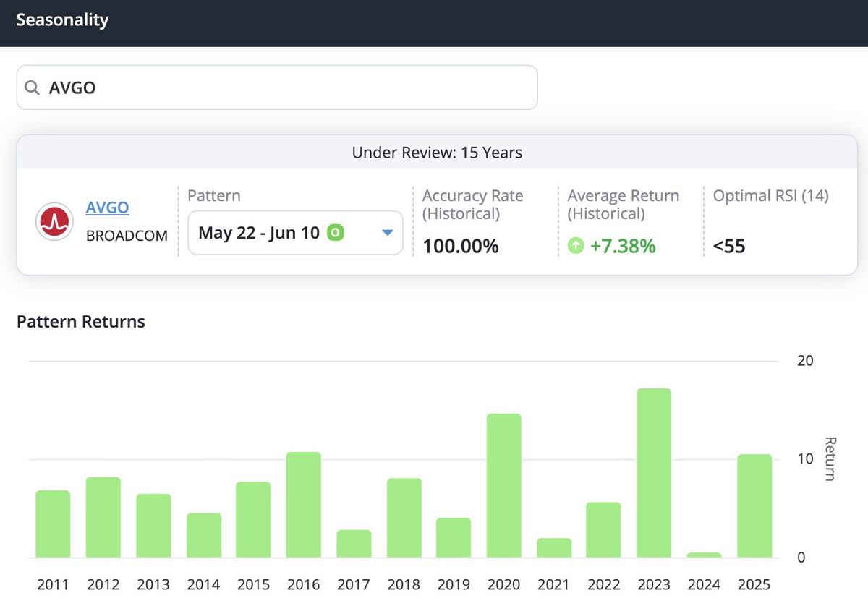Click the Broadcom logo icon
Viewport: 868px width, 606px height.
[x=54, y=222]
